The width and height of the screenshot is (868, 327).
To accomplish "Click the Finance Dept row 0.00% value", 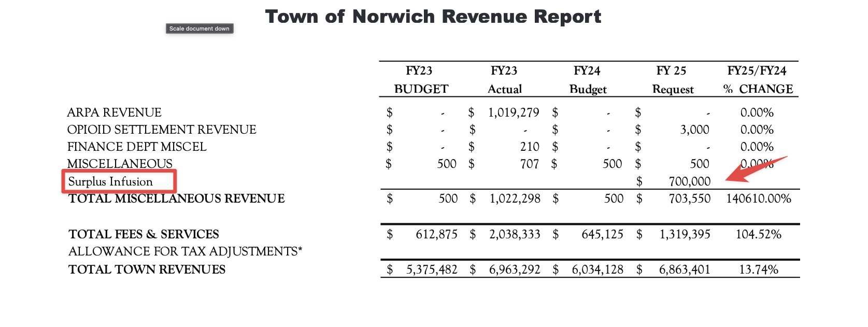I will click(x=757, y=147).
